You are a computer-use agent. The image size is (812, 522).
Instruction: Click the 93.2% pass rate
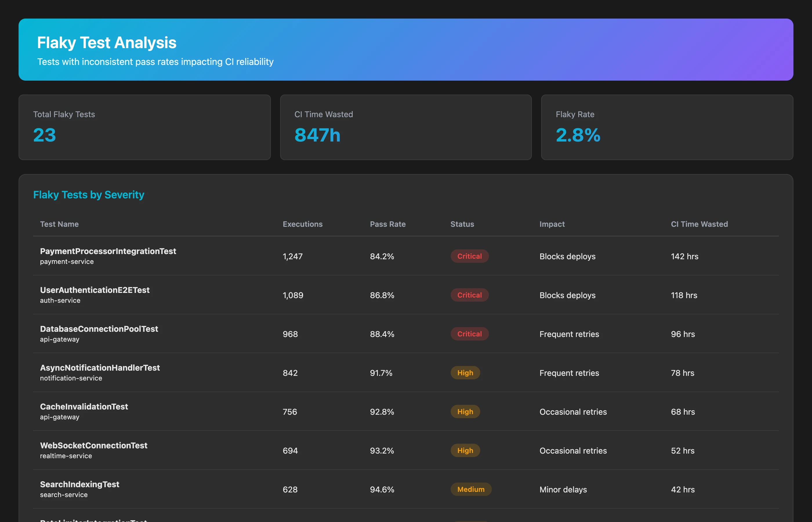(382, 451)
